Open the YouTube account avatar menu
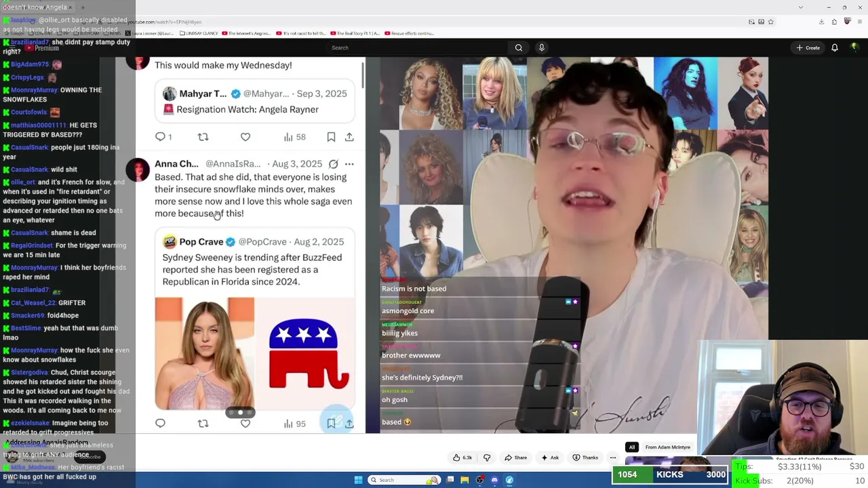Screen dimensions: 868x488 coord(854,47)
